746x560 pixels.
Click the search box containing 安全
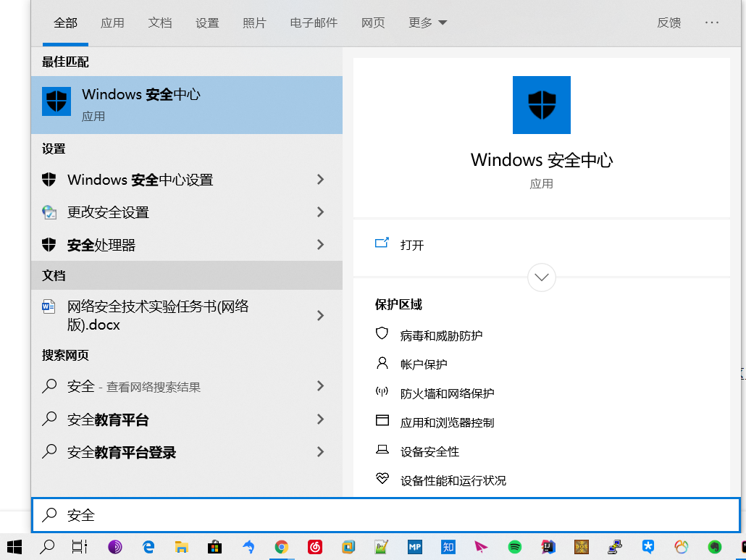pyautogui.click(x=386, y=515)
